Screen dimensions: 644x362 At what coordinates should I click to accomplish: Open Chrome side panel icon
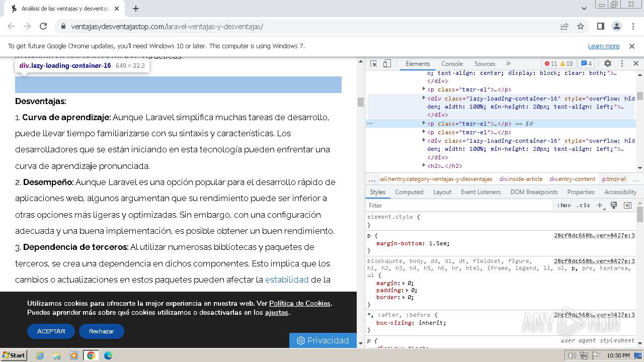pyautogui.click(x=600, y=26)
